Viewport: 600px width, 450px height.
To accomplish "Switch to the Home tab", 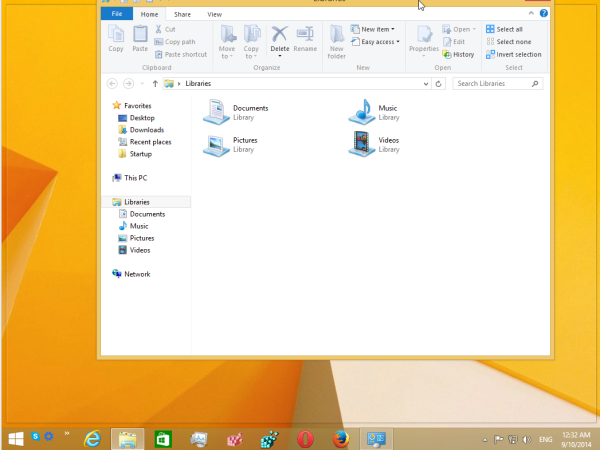I will 149,14.
